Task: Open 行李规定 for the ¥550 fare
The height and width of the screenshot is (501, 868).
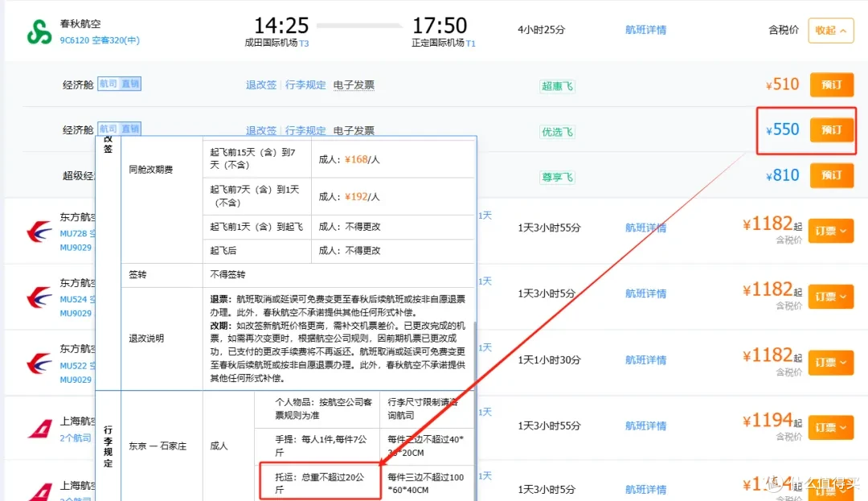Action: [x=305, y=130]
